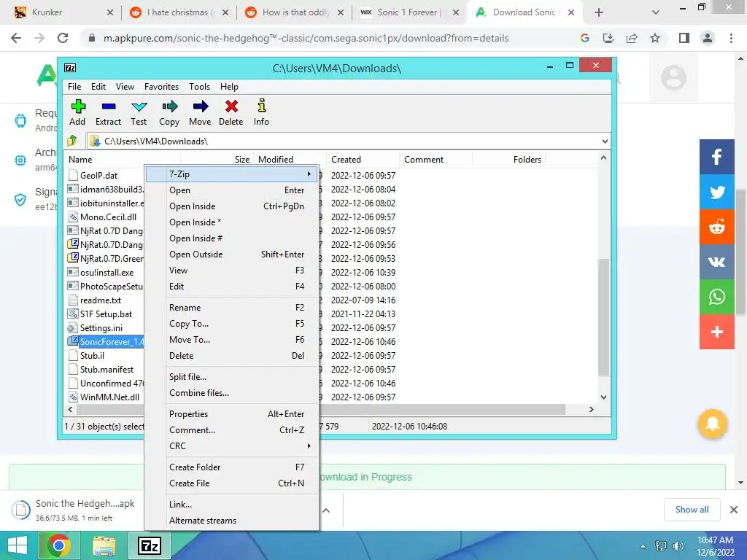This screenshot has height=560, width=747.
Task: Toggle Chrome side panel icon
Action: 684,38
